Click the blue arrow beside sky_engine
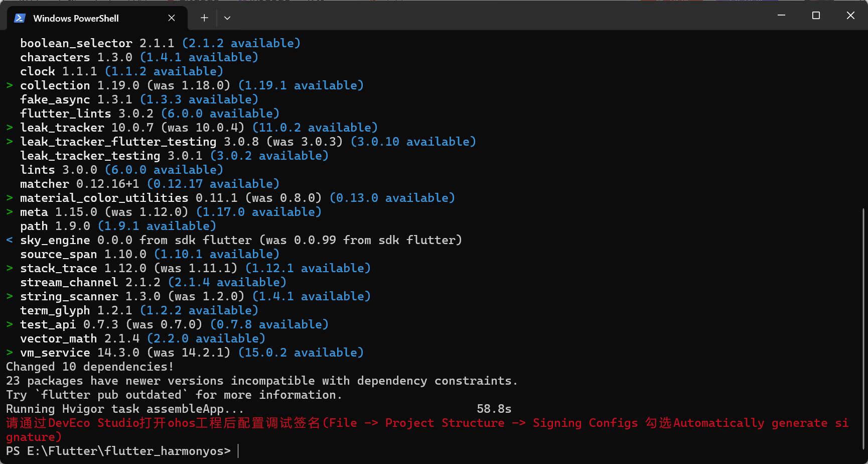The image size is (868, 464). pos(10,240)
